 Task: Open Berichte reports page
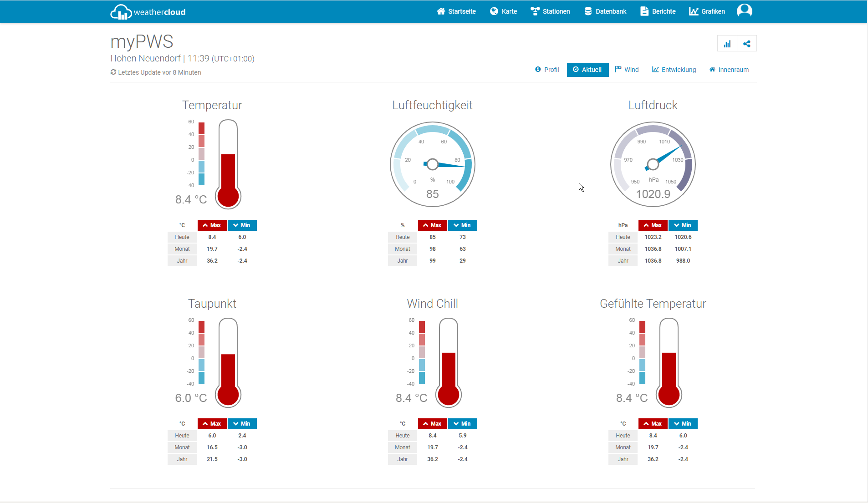click(x=658, y=11)
